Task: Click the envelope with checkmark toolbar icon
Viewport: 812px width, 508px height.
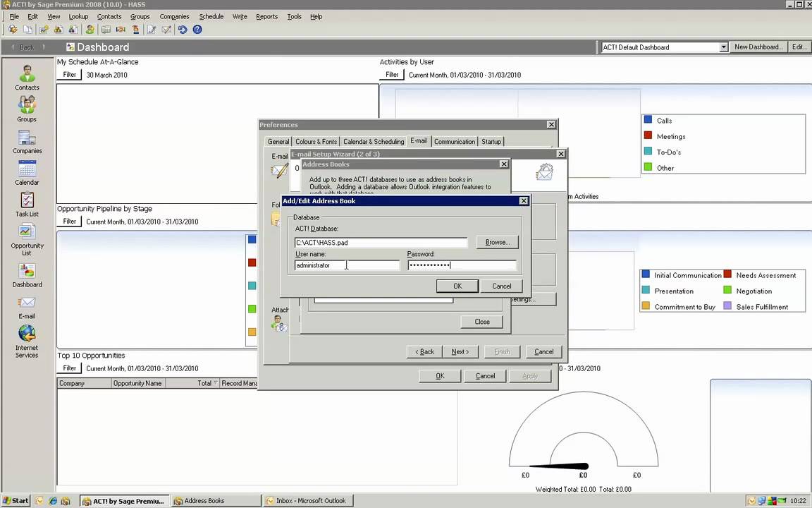Action: coord(166,30)
